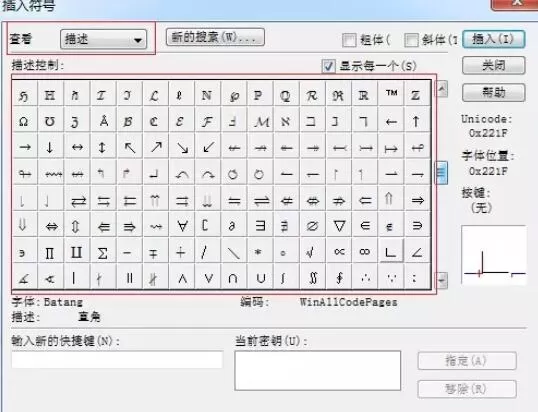
Task: Click the symbol grid scroll-down arrow
Action: (442, 280)
